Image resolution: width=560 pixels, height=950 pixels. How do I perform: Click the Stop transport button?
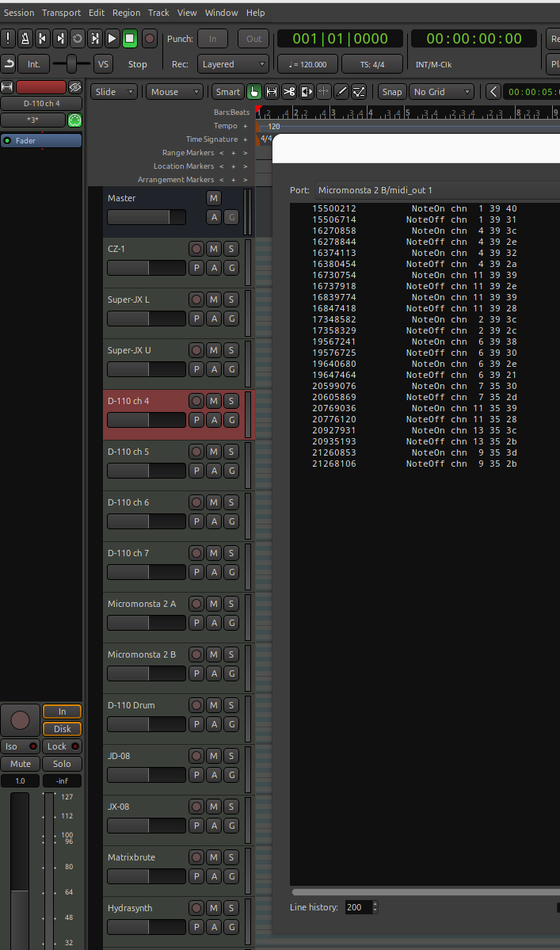[130, 38]
